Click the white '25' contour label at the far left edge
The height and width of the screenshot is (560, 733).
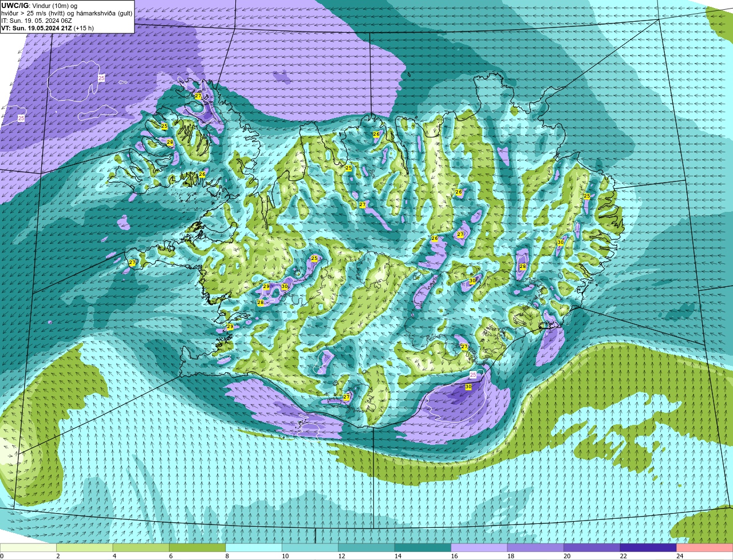21,118
